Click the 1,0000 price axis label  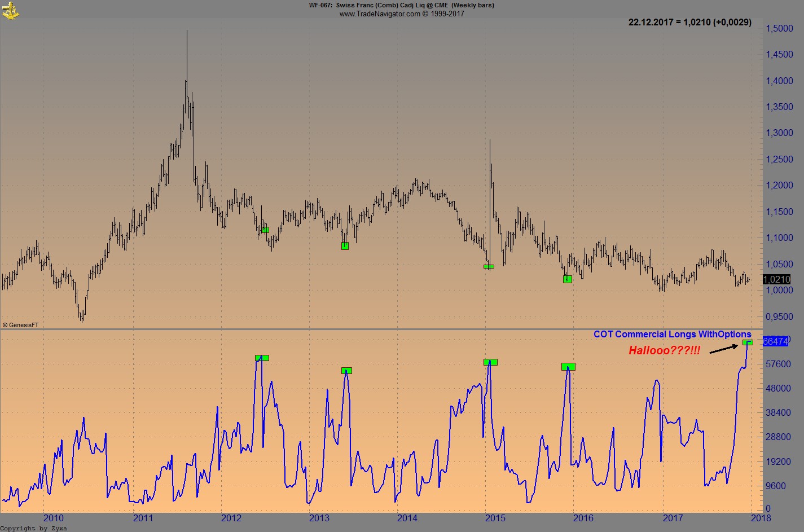(x=779, y=291)
